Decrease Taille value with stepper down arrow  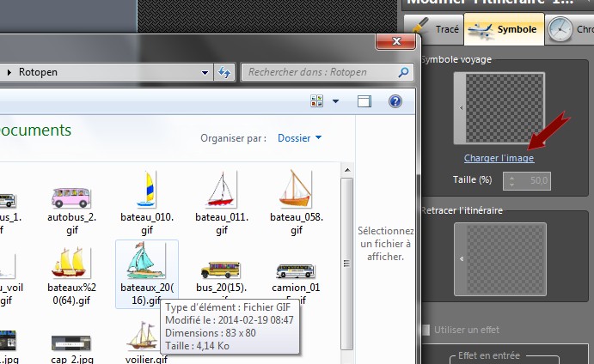pyautogui.click(x=511, y=185)
